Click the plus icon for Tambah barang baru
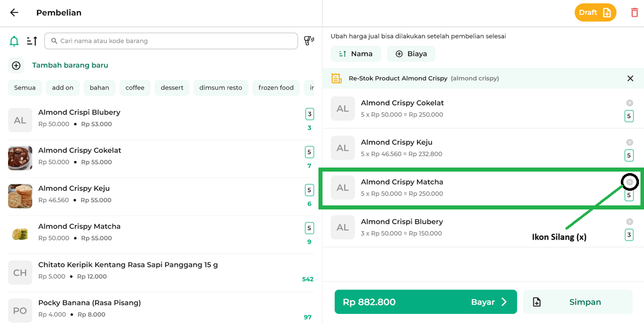644x324 pixels. point(16,65)
